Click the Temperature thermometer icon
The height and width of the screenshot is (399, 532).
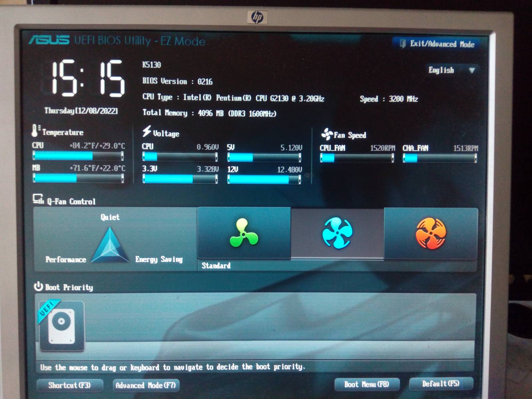pyautogui.click(x=35, y=130)
